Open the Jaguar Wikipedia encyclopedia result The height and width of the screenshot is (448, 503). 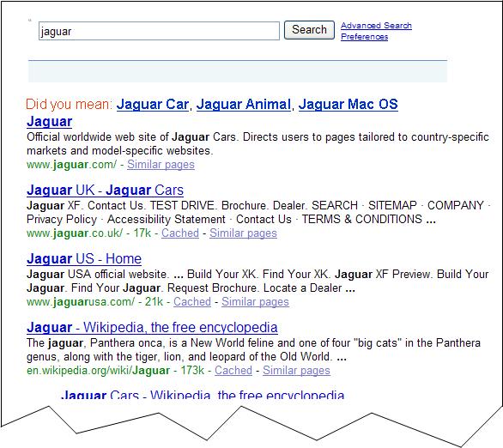click(x=152, y=328)
